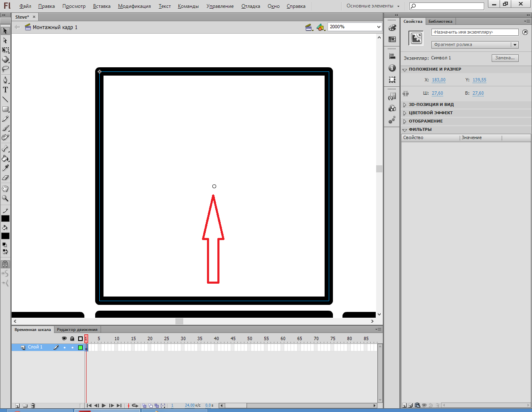The height and width of the screenshot is (412, 532).
Task: Click the Y value 139,55
Action: (479, 80)
